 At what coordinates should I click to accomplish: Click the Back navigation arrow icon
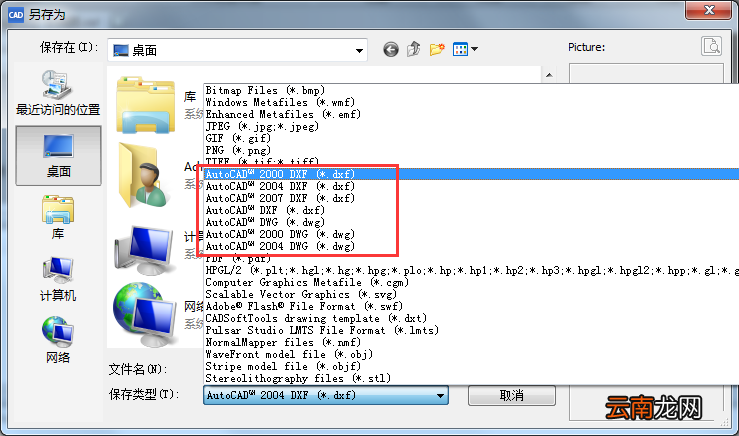tap(391, 49)
